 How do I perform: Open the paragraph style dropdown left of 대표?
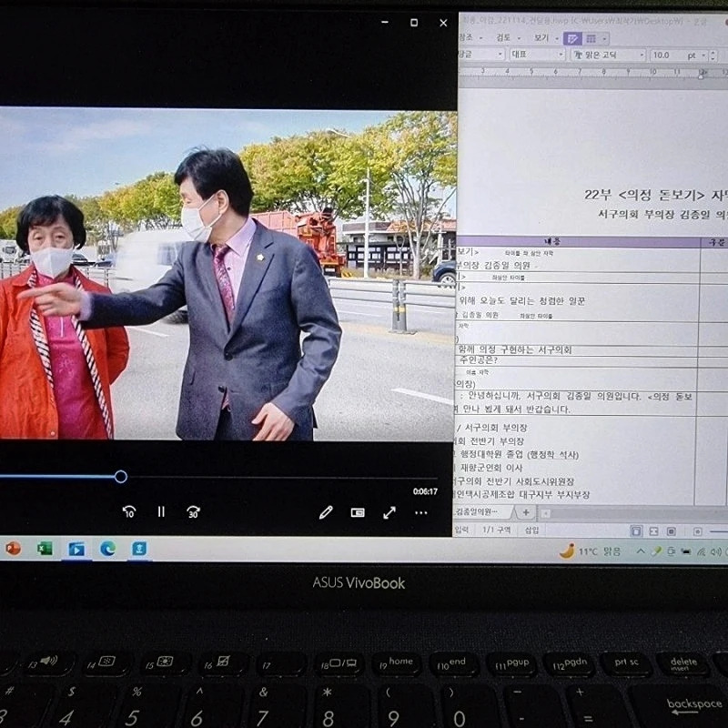(x=481, y=55)
